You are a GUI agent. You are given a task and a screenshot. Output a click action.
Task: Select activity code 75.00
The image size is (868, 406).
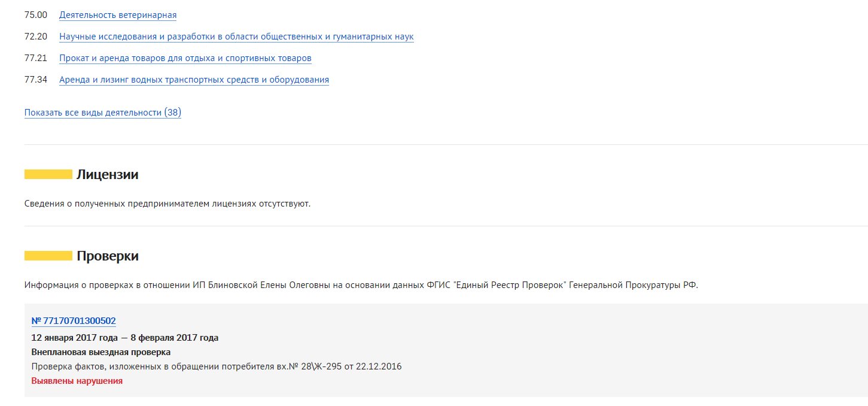coord(35,15)
